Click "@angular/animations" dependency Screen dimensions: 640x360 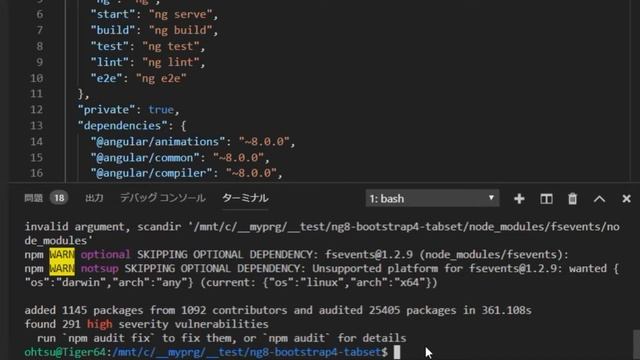tap(158, 142)
